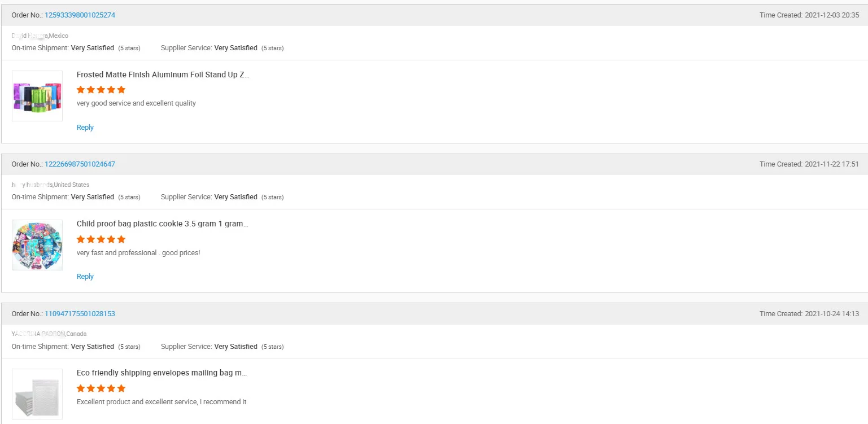Click the star rating on Child proof bag review
868x424 pixels.
tap(101, 239)
